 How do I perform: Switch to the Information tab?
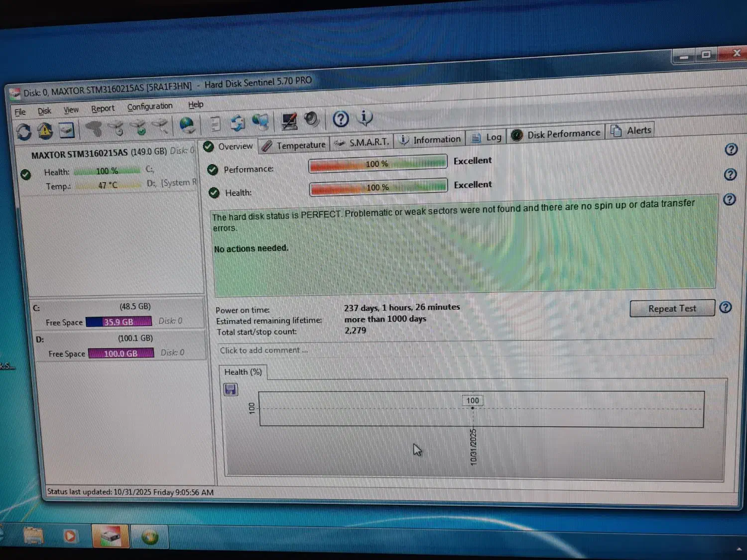click(430, 140)
